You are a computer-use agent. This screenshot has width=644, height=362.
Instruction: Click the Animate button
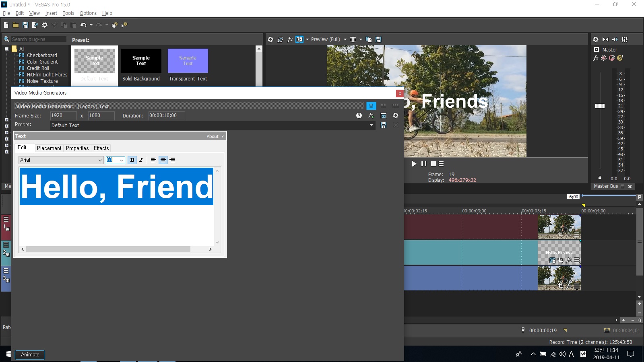pos(30,355)
